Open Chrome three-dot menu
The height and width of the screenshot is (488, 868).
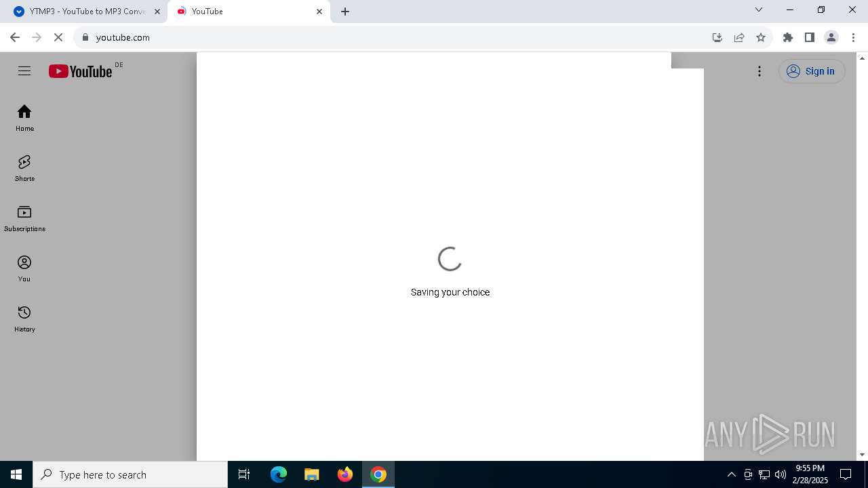853,37
